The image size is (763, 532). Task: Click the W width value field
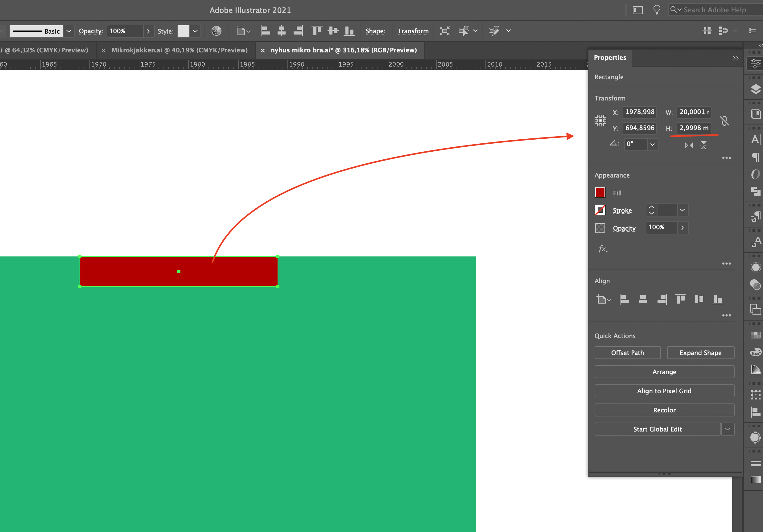tap(694, 112)
